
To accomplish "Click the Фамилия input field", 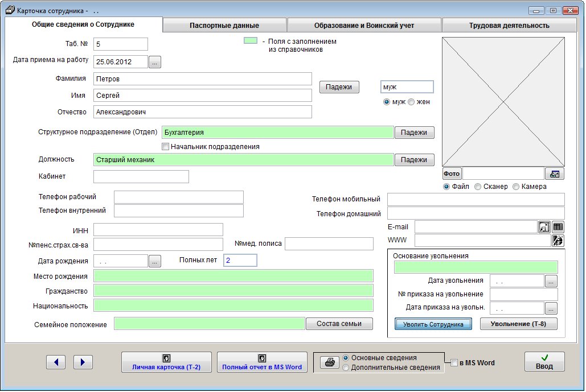I will [x=202, y=79].
